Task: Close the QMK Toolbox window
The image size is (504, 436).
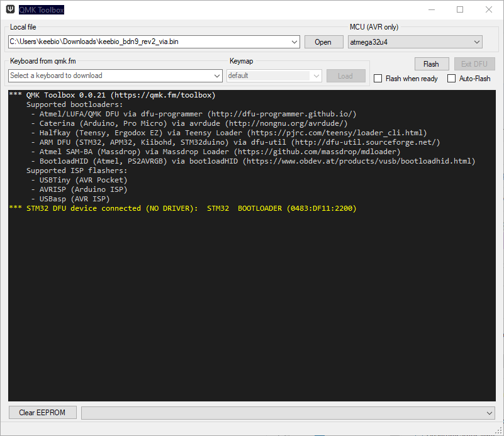Action: pyautogui.click(x=489, y=10)
